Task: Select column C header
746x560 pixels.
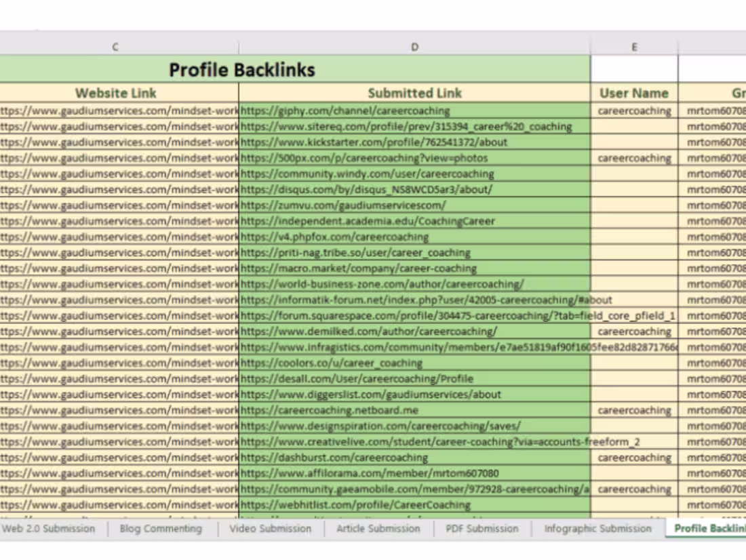Action: point(115,47)
